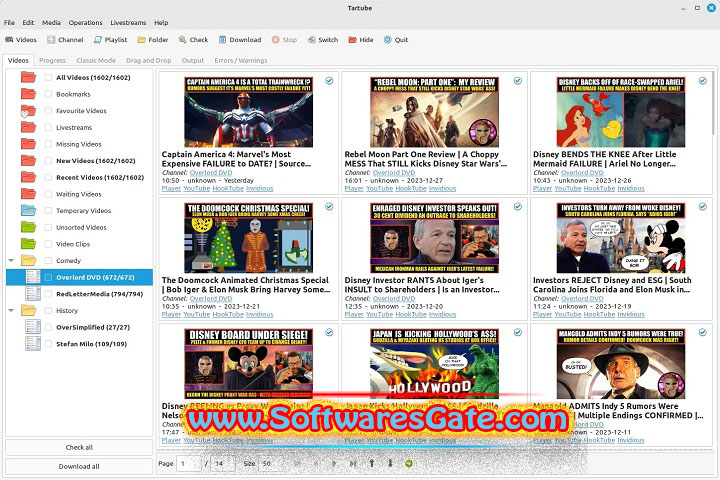Open the Doomcock Christmas Special thumbnail
Screen dimensions: 720x480
pyautogui.click(x=248, y=238)
